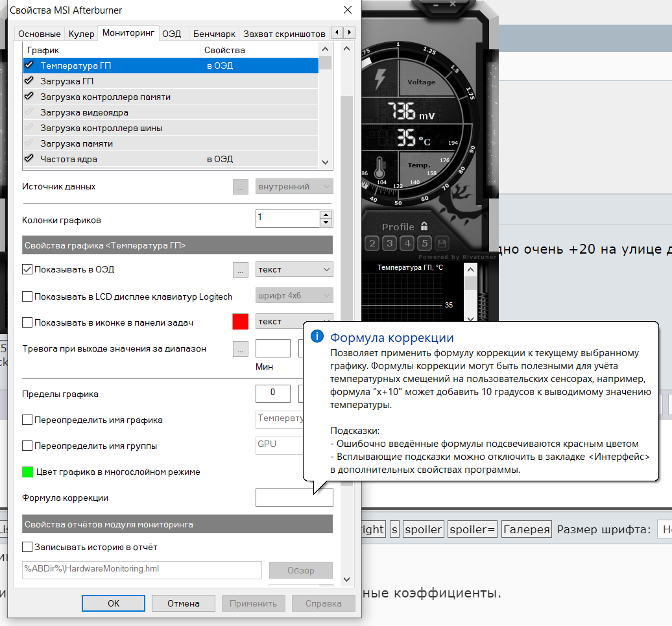Screen dimensions: 672x626
Task: Pick red tray icon text color
Action: click(x=241, y=321)
